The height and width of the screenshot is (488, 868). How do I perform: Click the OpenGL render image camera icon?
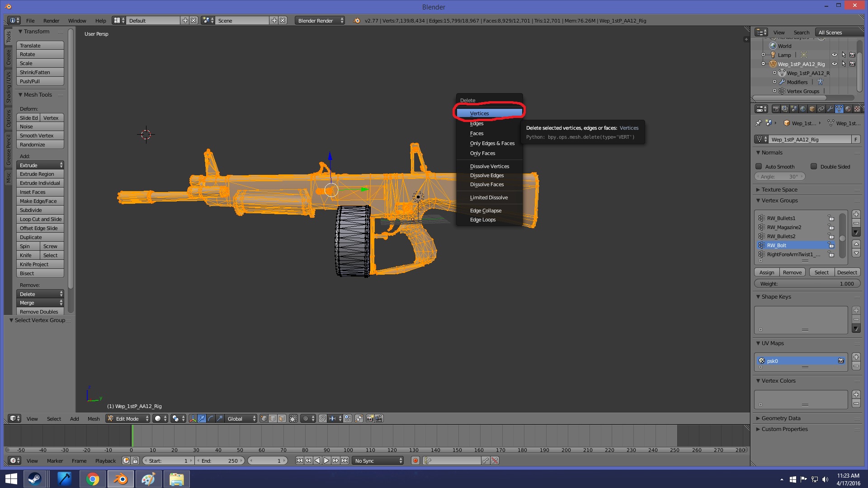[x=370, y=418]
